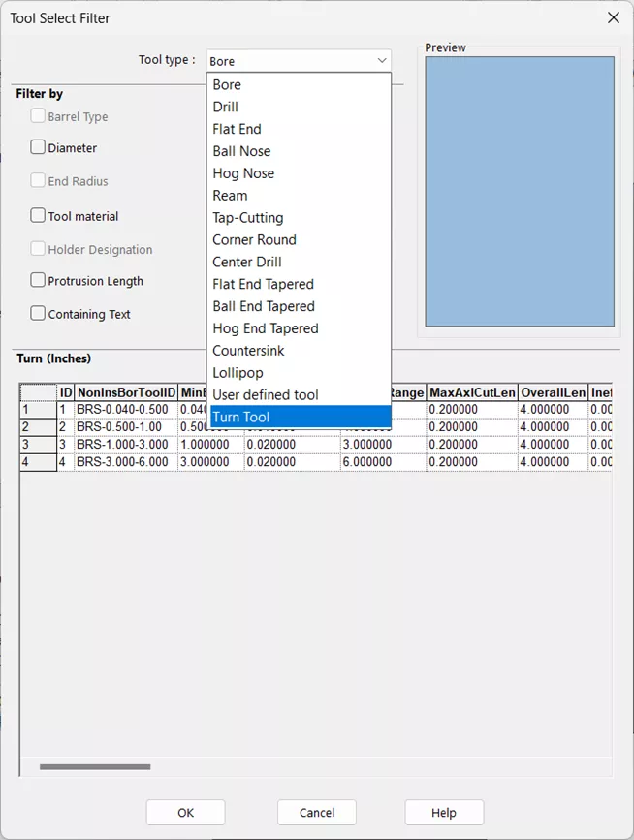The image size is (634, 840).
Task: Pick Countersink tool type
Action: click(x=299, y=351)
